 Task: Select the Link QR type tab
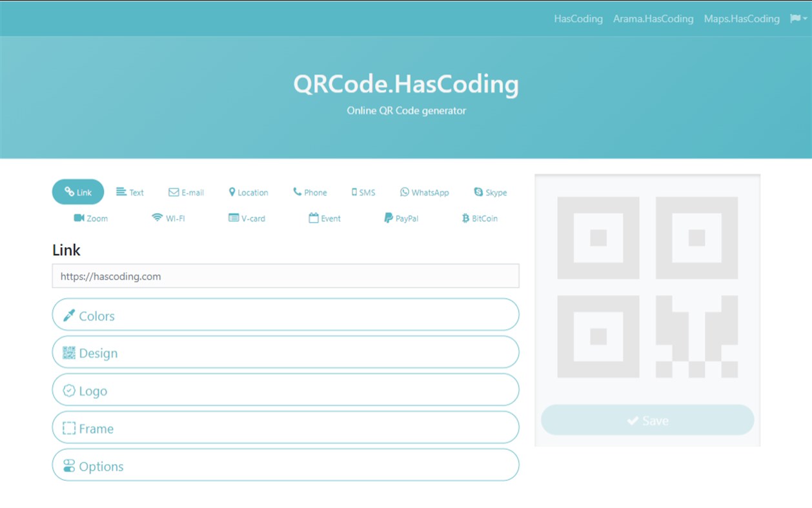[78, 192]
